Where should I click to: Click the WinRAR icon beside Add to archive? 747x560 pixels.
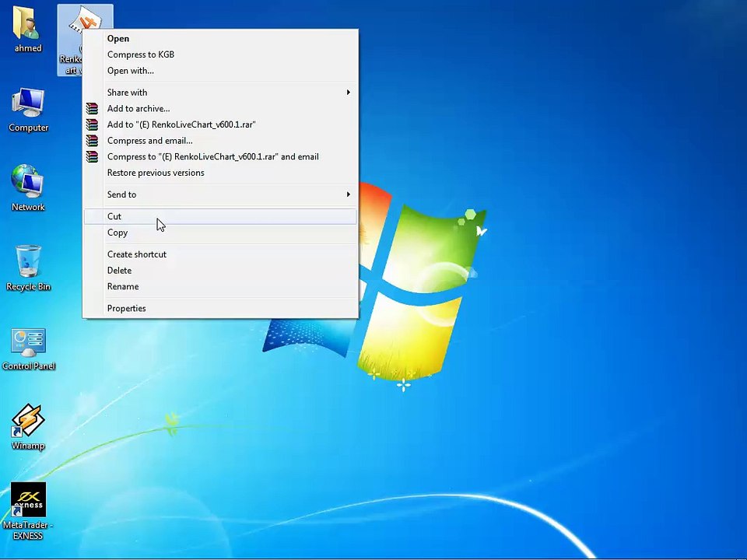tap(92, 109)
